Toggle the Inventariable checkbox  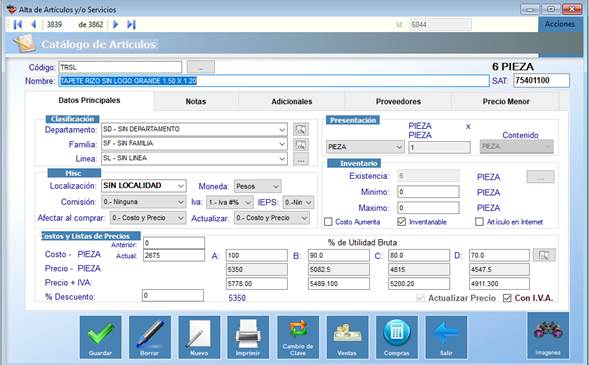click(401, 222)
